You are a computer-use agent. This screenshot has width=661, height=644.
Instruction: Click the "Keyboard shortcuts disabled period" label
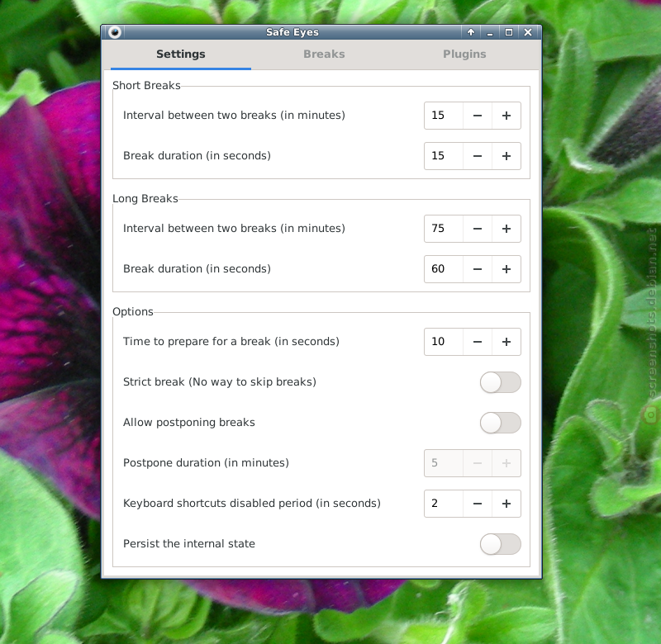tap(252, 504)
